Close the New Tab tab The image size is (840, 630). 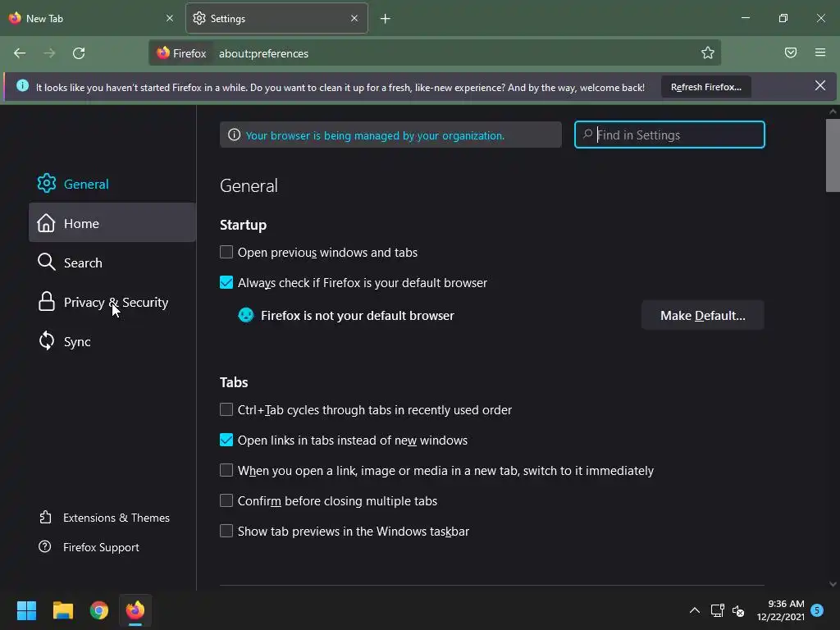pos(170,18)
